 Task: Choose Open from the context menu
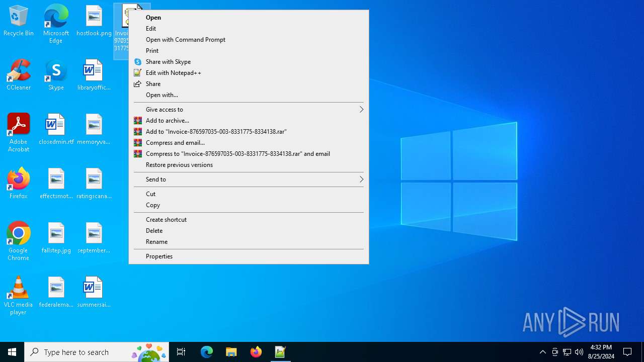pyautogui.click(x=249, y=18)
